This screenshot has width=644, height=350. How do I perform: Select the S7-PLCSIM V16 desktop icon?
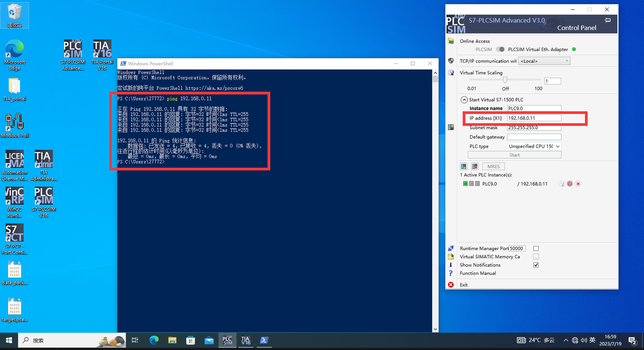pos(44,202)
